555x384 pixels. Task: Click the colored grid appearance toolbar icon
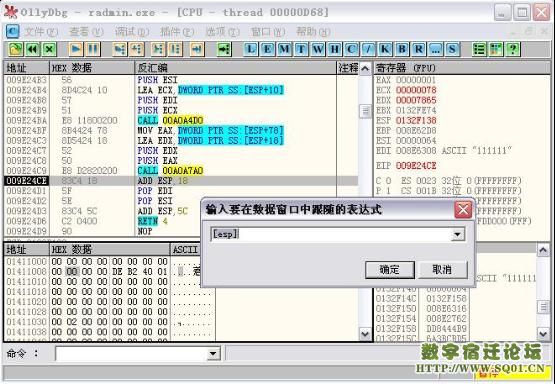496,49
